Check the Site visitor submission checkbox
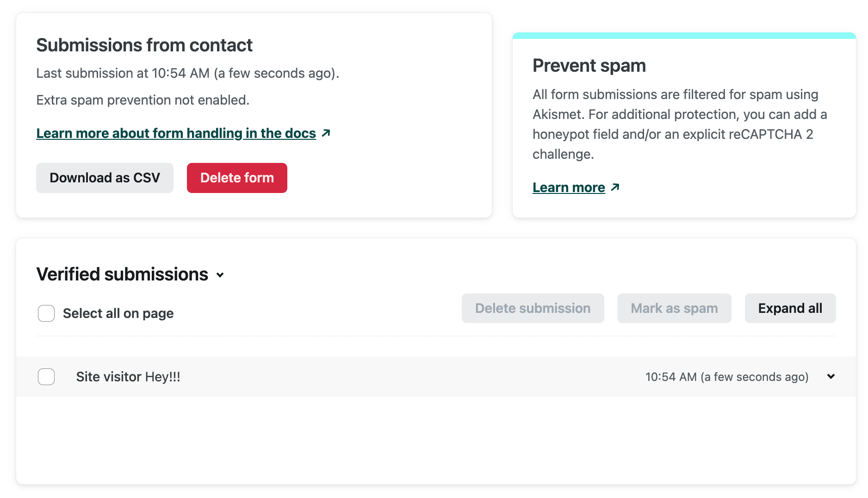 (46, 377)
